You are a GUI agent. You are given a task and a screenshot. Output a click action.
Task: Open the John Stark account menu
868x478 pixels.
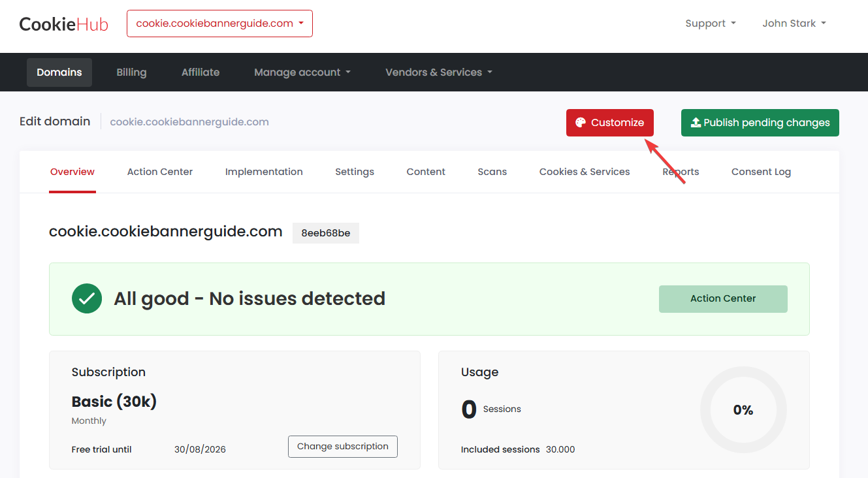point(794,24)
